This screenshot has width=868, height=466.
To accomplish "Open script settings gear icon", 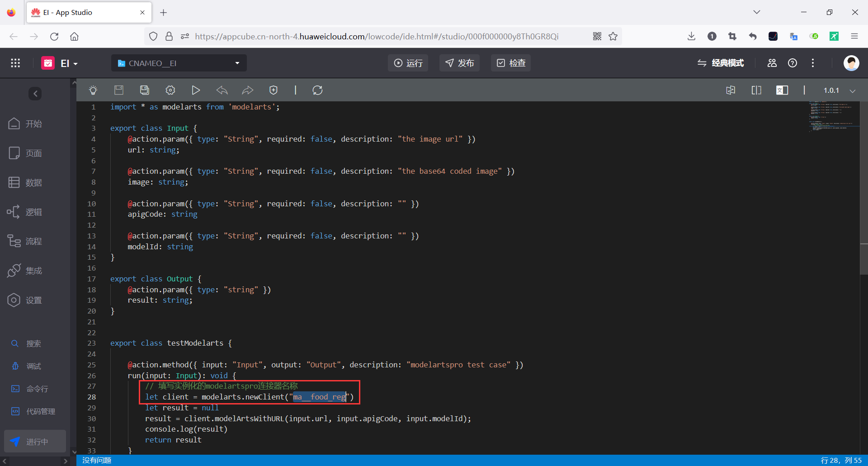I will pos(170,90).
